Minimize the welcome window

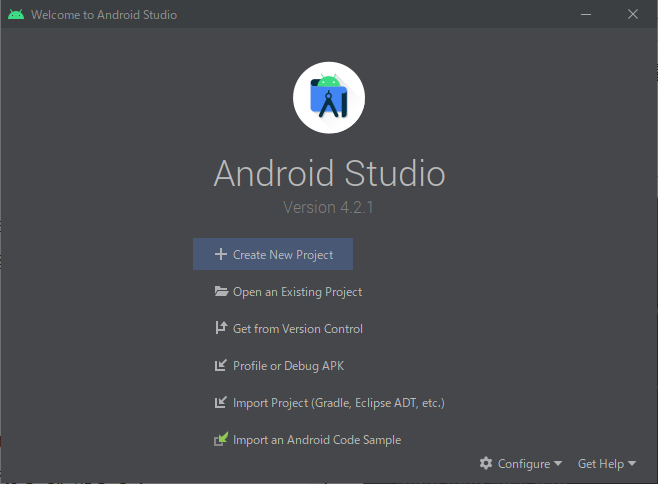coord(586,14)
